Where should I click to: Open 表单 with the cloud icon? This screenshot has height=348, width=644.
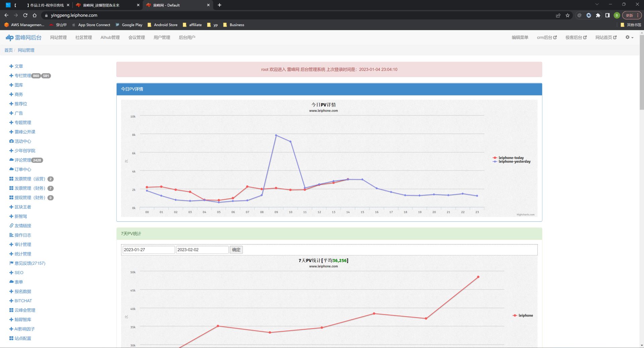point(16,282)
